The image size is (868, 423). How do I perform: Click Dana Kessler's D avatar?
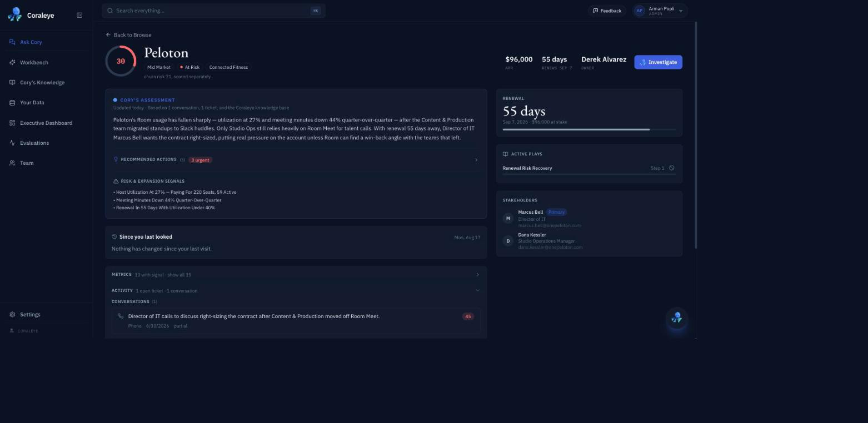click(x=507, y=241)
